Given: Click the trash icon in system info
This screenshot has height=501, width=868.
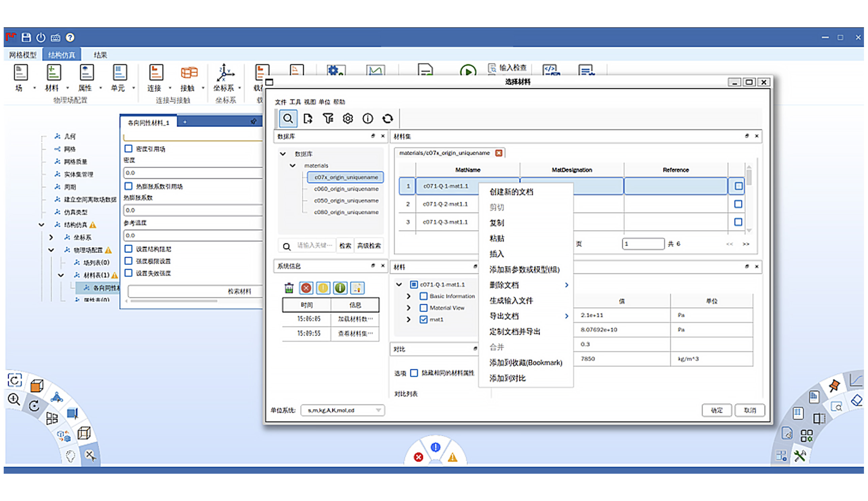Looking at the screenshot, I should point(289,288).
